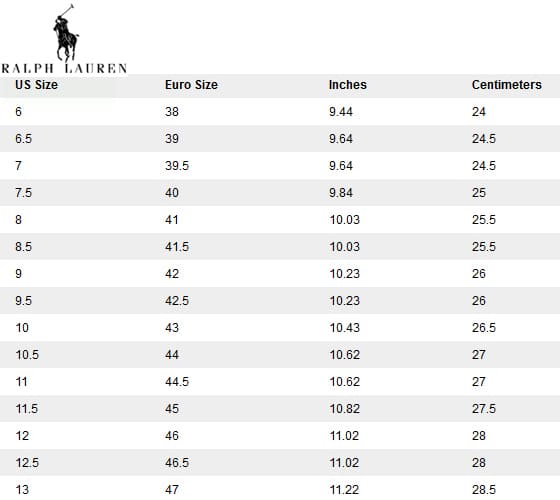Click Euro size 39.5 cell
Image resolution: width=560 pixels, height=500 pixels.
pos(177,166)
